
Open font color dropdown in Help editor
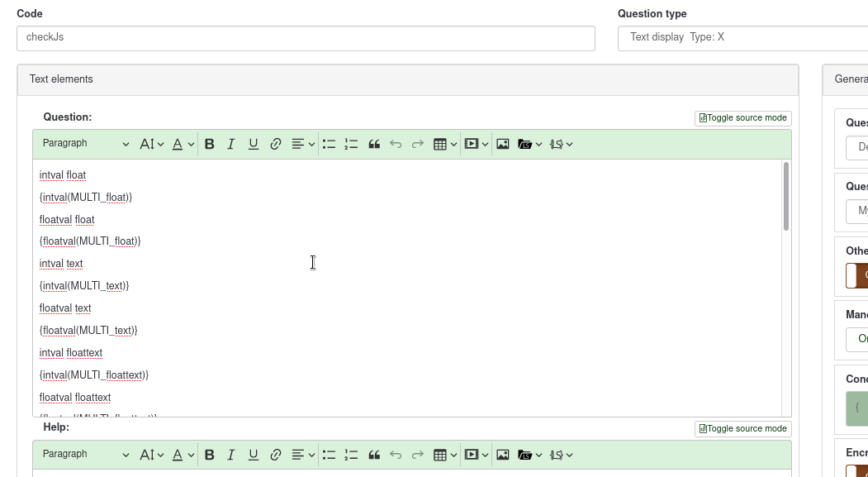coord(183,455)
